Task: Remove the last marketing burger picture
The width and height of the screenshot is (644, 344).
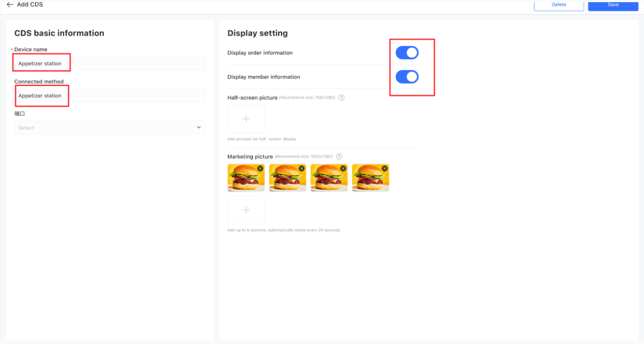Action: pyautogui.click(x=384, y=168)
